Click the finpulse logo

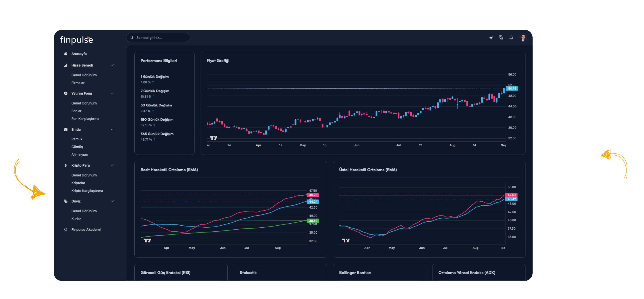pos(76,40)
